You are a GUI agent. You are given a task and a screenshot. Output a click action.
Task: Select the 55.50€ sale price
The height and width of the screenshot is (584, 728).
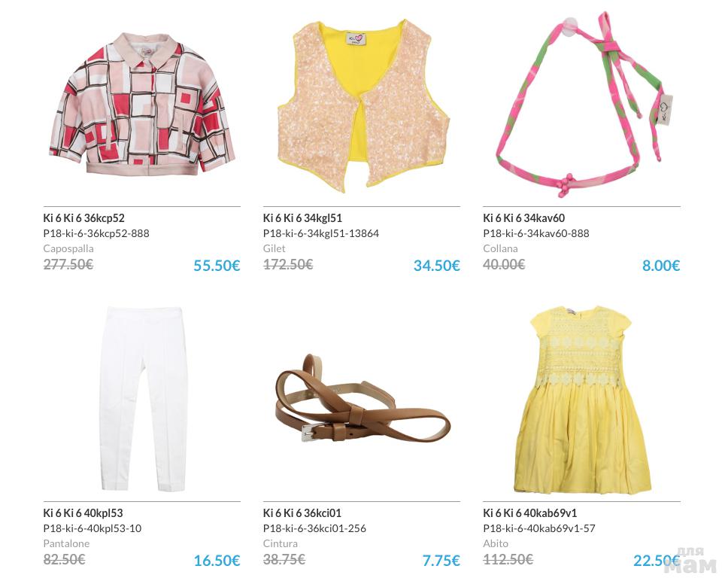tap(217, 266)
